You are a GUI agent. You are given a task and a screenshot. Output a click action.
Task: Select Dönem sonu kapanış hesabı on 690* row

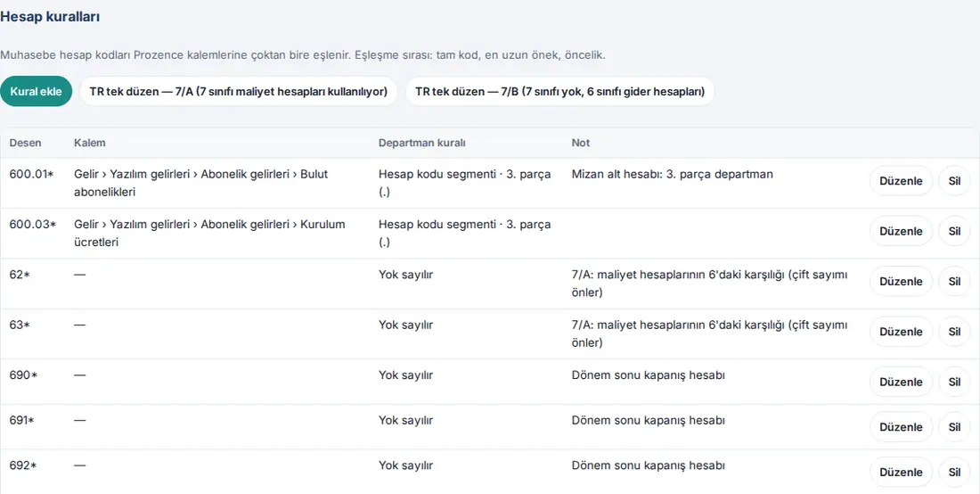648,375
